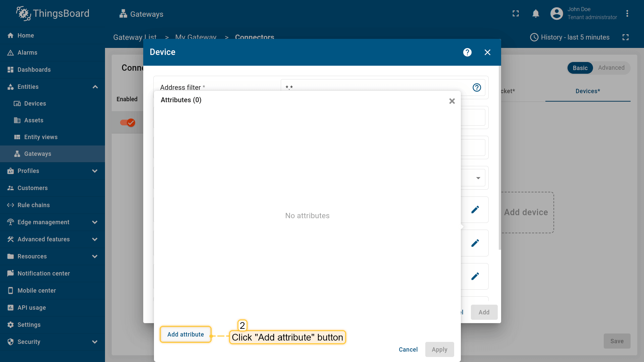Click the first pencil edit icon

(475, 210)
